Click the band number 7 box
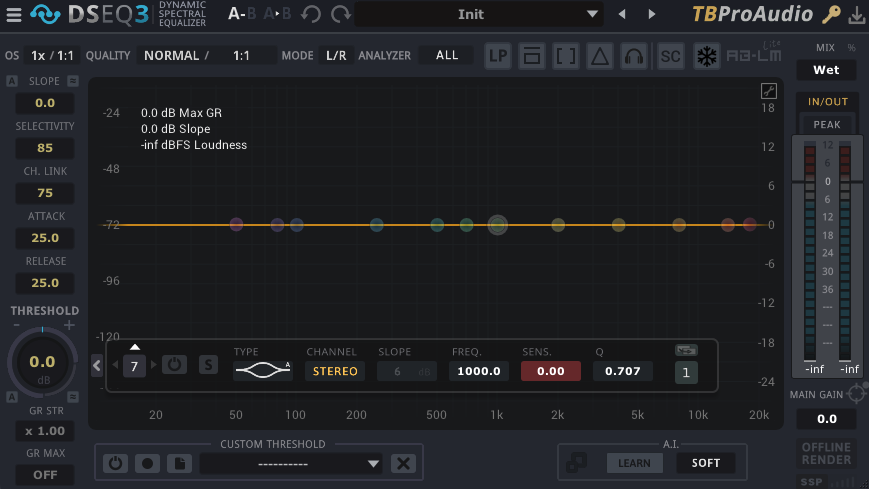869x489 pixels. click(x=134, y=366)
